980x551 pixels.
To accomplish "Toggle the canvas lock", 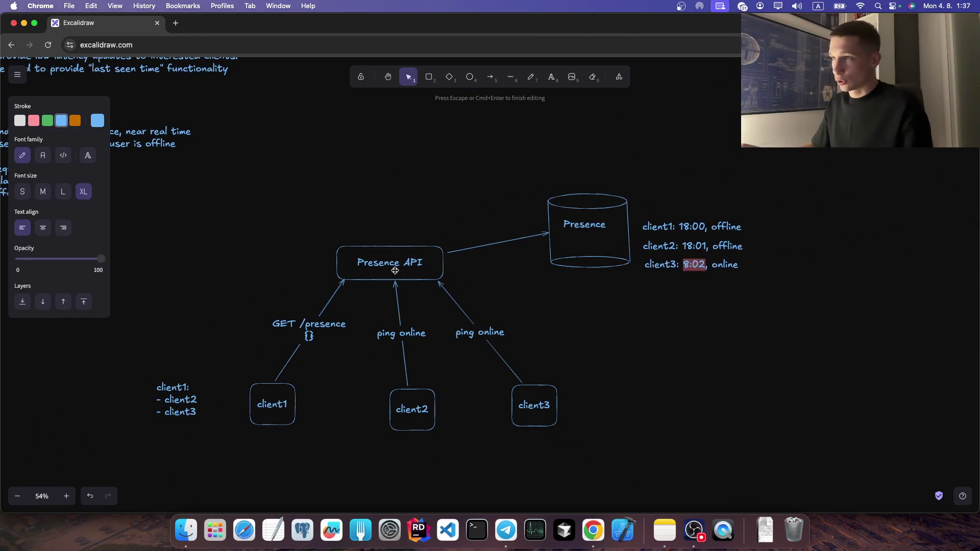I will coord(361,77).
